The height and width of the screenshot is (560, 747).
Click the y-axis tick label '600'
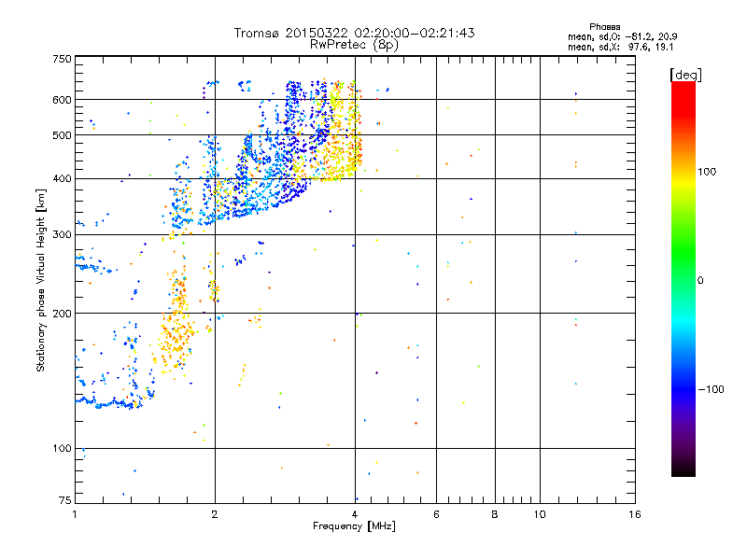pos(62,100)
